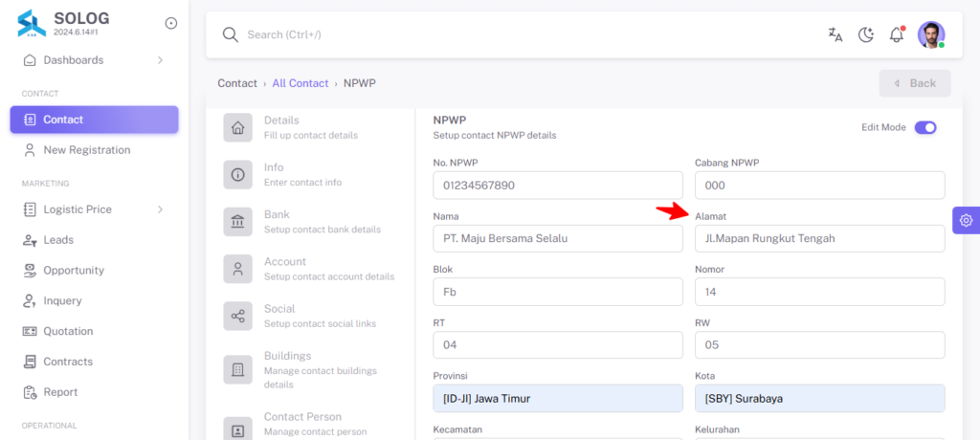Click the No. NPWP input field

pyautogui.click(x=558, y=186)
